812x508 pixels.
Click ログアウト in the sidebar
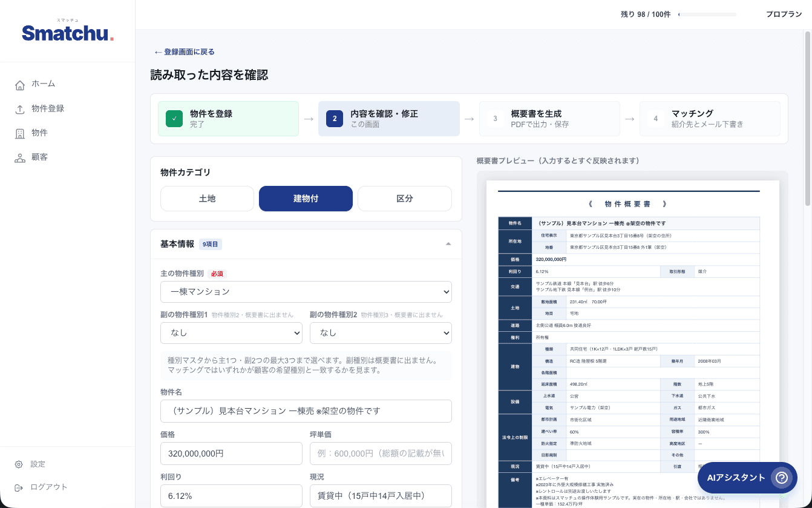(x=68, y=487)
